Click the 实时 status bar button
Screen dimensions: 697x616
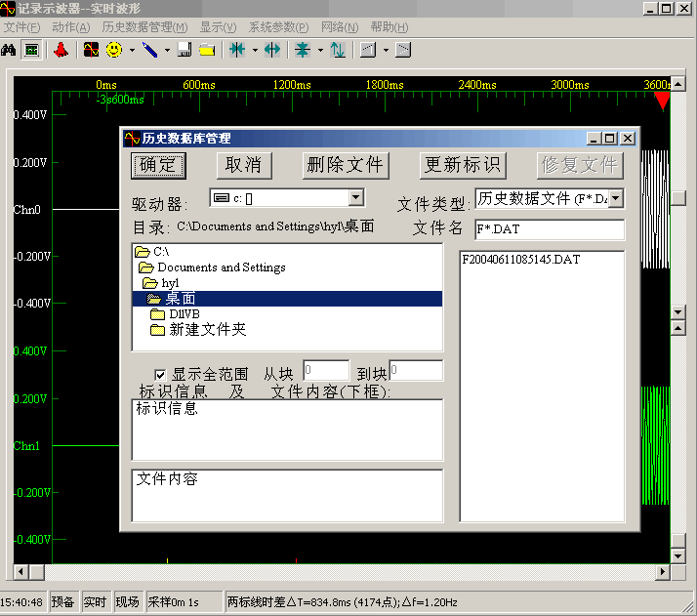coord(95,602)
